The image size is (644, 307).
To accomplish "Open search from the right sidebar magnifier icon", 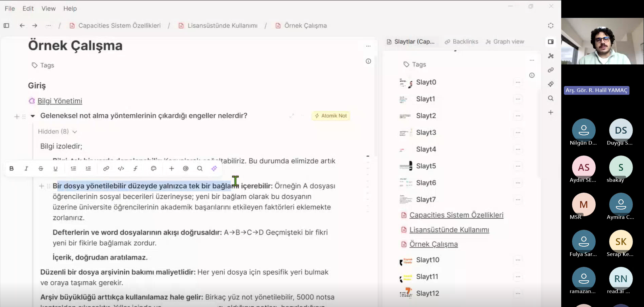I will [550, 98].
